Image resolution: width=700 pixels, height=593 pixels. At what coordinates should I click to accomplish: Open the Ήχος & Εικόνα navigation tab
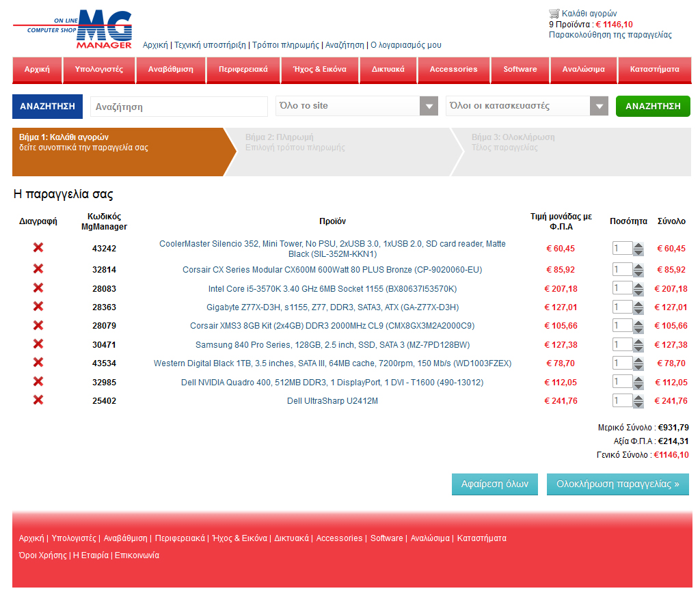click(x=320, y=70)
